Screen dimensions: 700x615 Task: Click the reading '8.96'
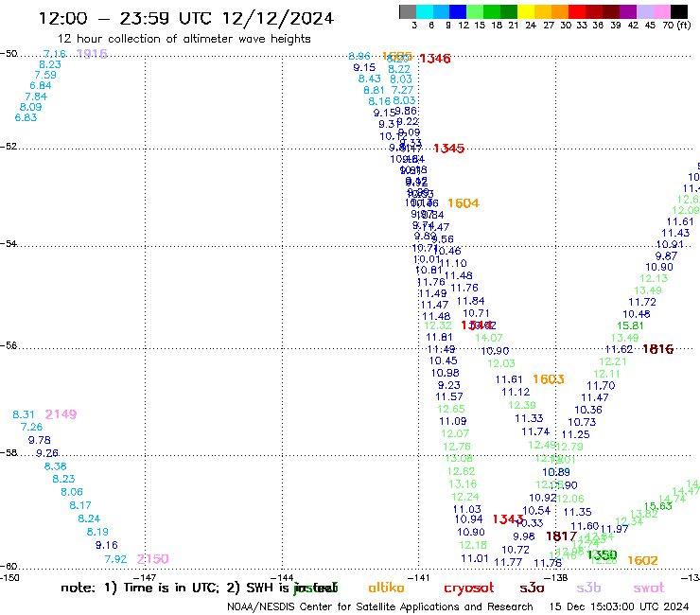coord(359,56)
